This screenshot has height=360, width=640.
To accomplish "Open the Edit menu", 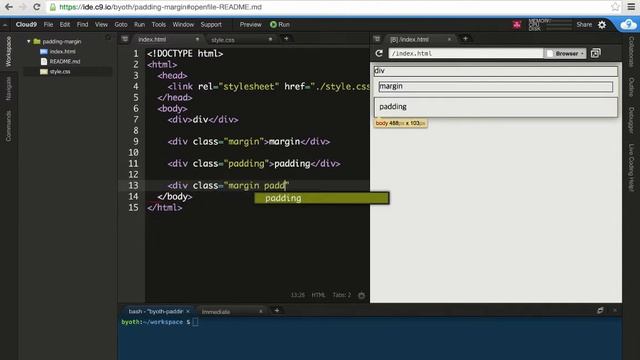I will click(65, 24).
